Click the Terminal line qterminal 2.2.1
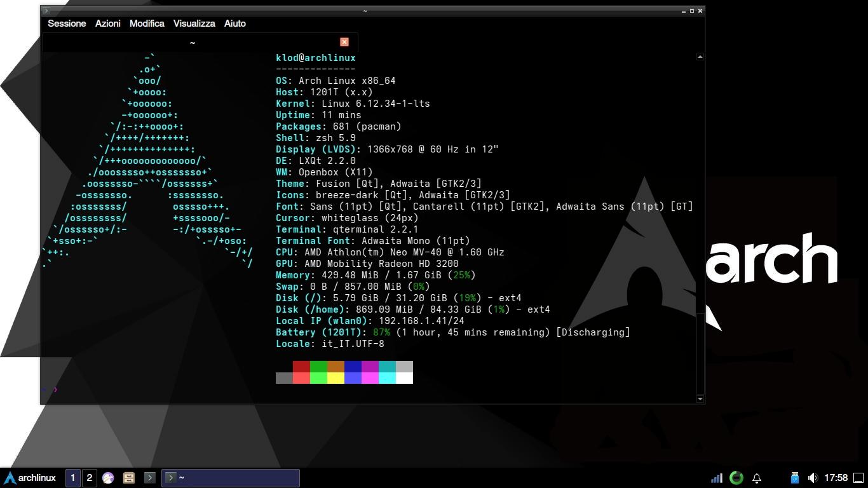Screen dimensions: 868x488 (x=347, y=229)
